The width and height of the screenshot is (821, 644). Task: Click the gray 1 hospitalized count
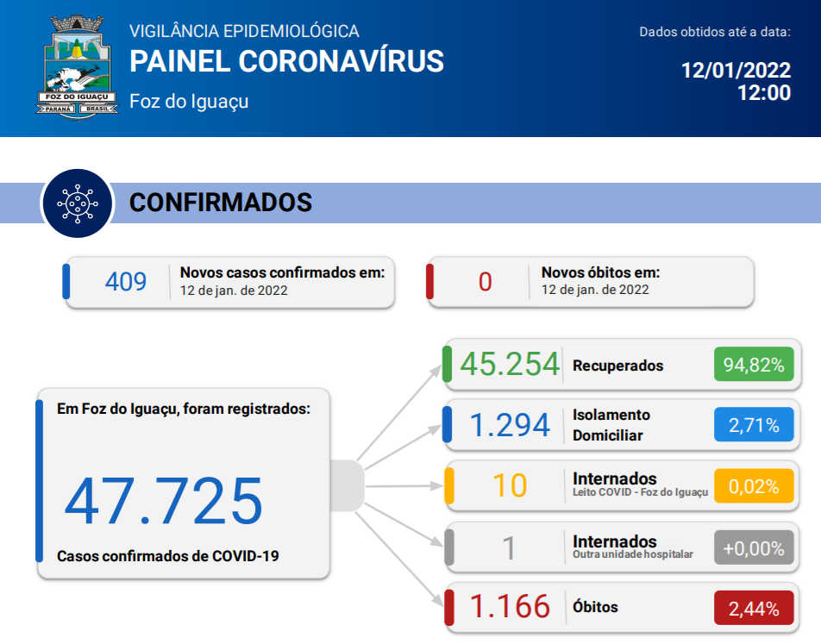point(509,548)
